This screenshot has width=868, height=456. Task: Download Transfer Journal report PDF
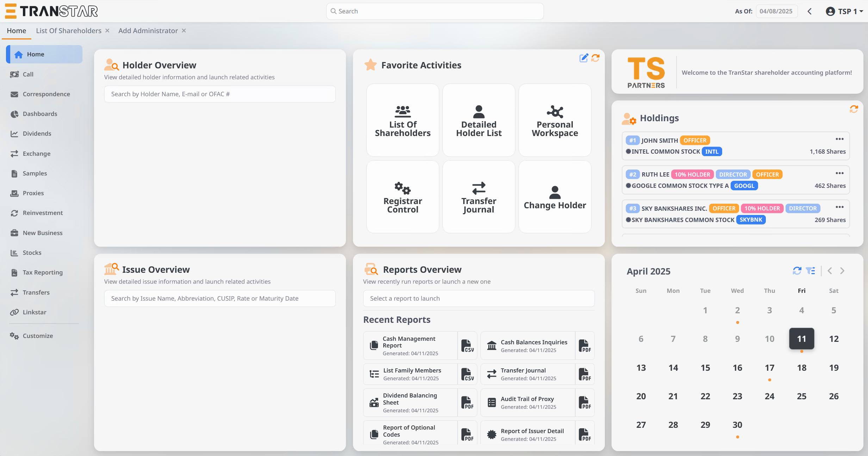point(585,374)
